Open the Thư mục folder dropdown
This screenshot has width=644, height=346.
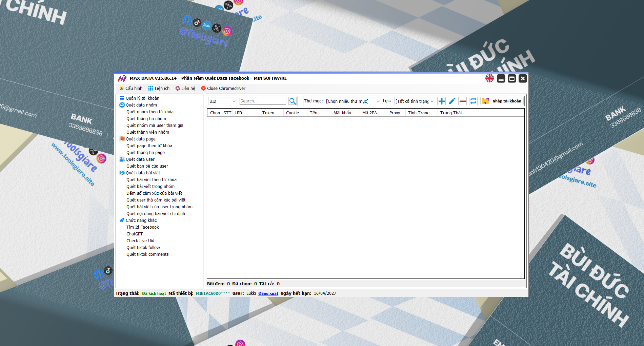point(353,101)
